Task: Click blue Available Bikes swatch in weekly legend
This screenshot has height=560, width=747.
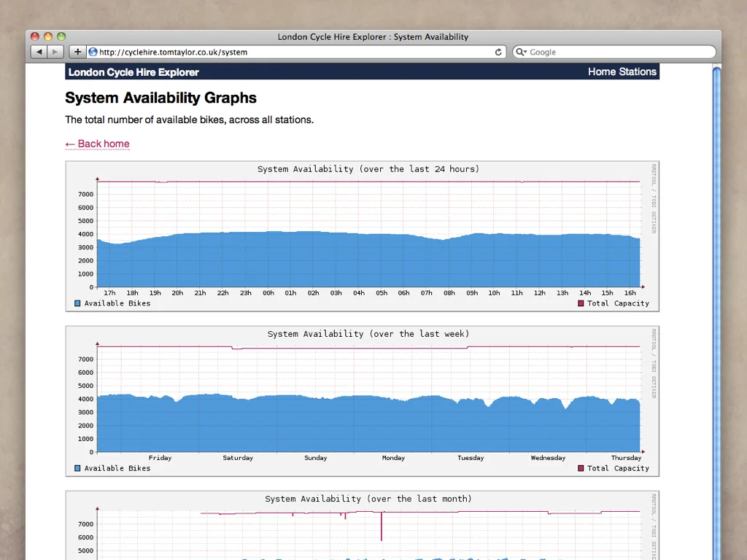Action: point(77,468)
